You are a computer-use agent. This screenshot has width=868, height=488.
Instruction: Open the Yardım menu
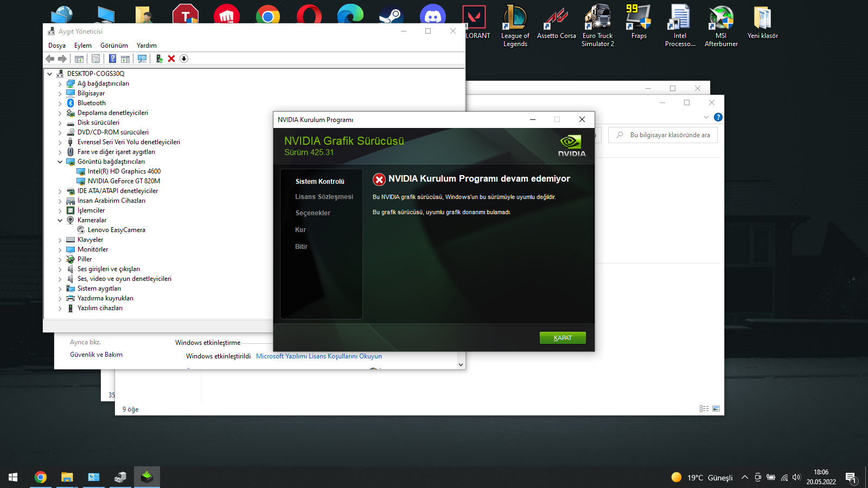coord(146,46)
